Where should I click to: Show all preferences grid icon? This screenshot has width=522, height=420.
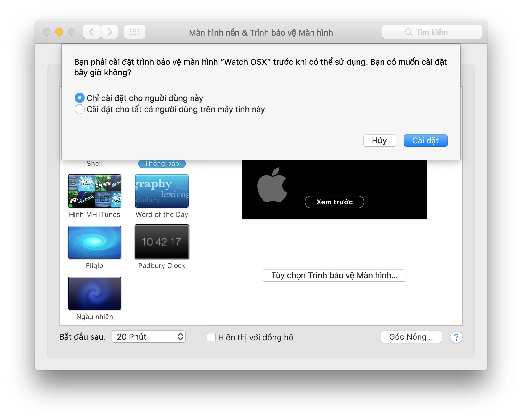tap(135, 32)
